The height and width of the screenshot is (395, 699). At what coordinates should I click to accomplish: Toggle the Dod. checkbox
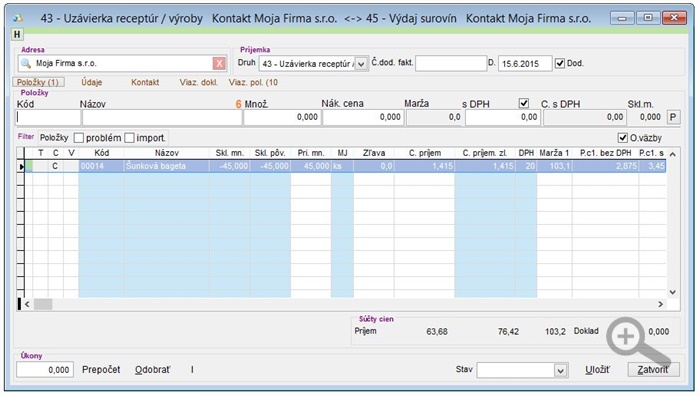pyautogui.click(x=560, y=63)
